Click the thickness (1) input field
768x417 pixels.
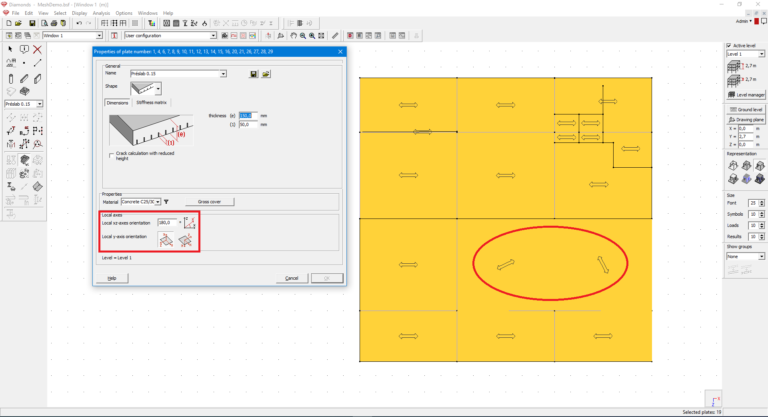click(248, 125)
